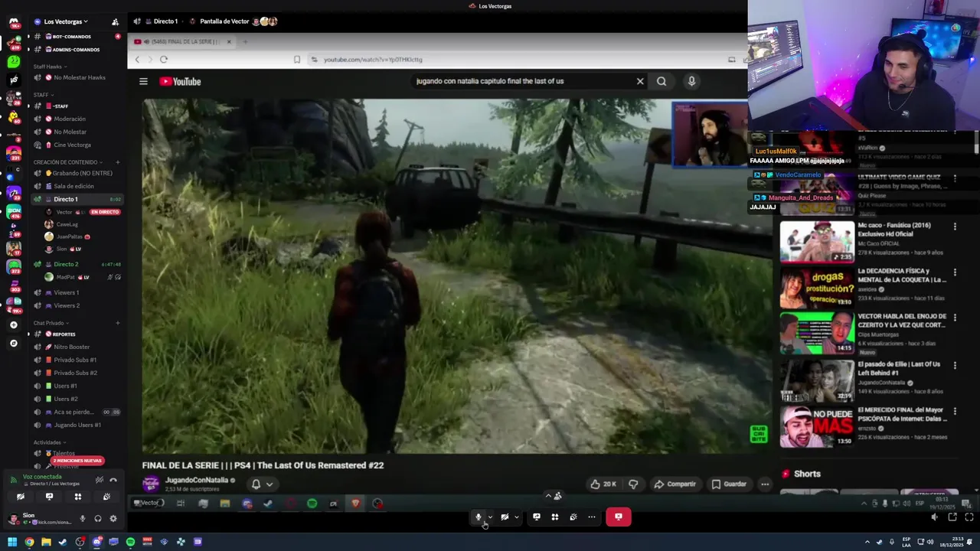Image resolution: width=980 pixels, height=551 pixels.
Task: Add a channel to CREACIÓN DE CONTENIDO
Action: [x=117, y=162]
